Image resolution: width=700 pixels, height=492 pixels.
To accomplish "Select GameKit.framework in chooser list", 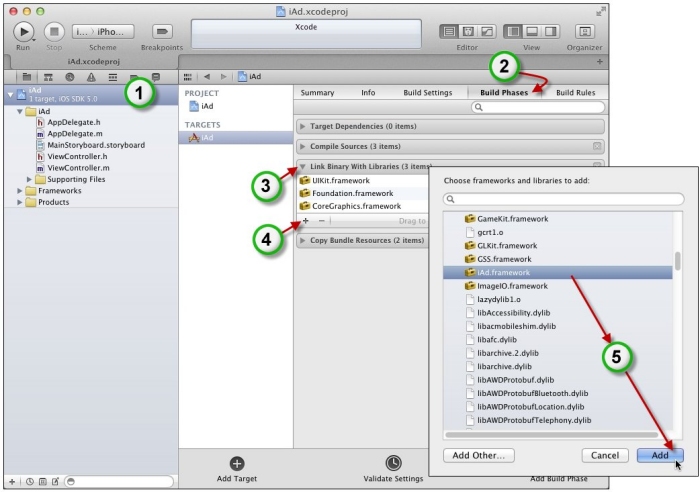I will (558, 219).
